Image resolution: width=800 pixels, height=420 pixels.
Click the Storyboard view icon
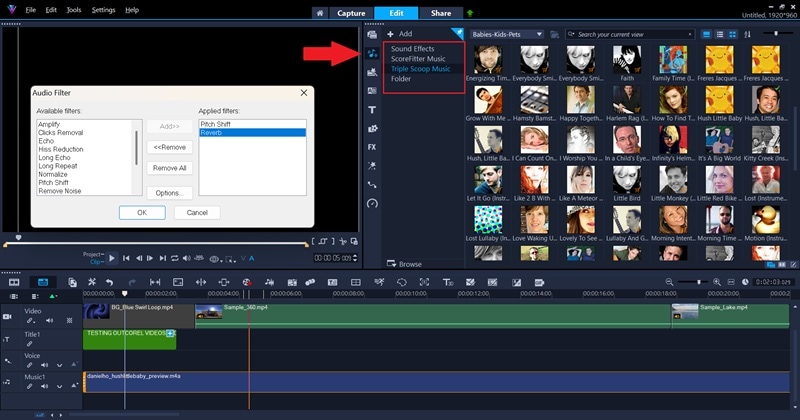(x=14, y=282)
